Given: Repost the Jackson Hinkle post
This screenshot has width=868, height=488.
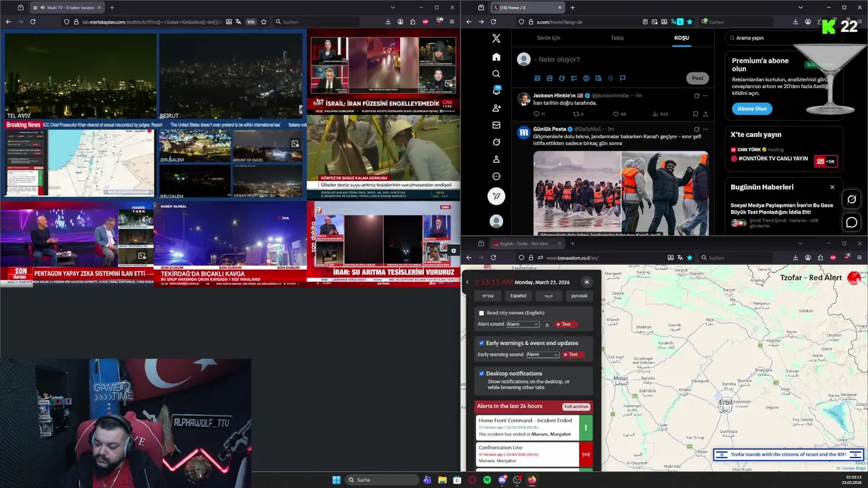Looking at the screenshot, I should (576, 114).
